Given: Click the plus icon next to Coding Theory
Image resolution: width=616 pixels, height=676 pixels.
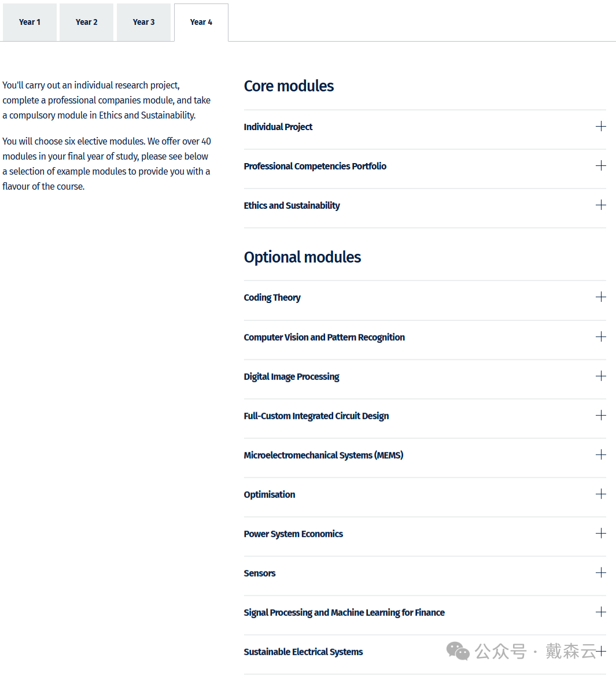Looking at the screenshot, I should tap(601, 297).
